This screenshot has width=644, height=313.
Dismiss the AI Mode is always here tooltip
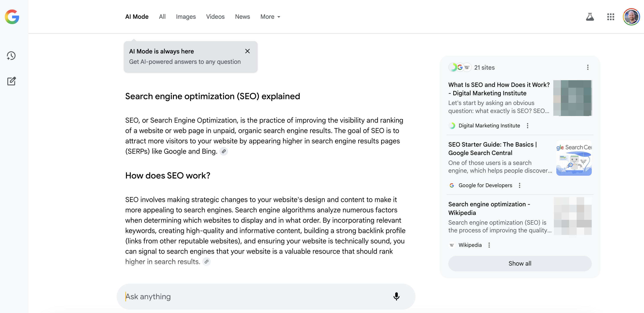247,51
